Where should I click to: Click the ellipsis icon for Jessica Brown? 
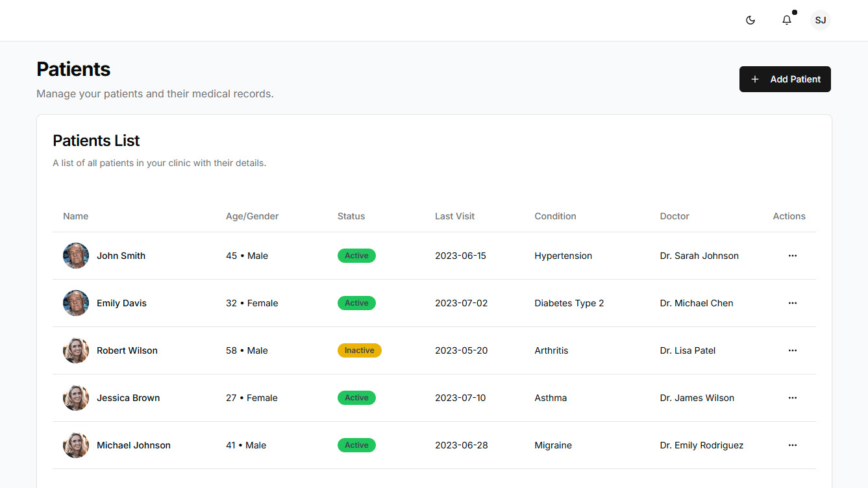[x=792, y=398]
